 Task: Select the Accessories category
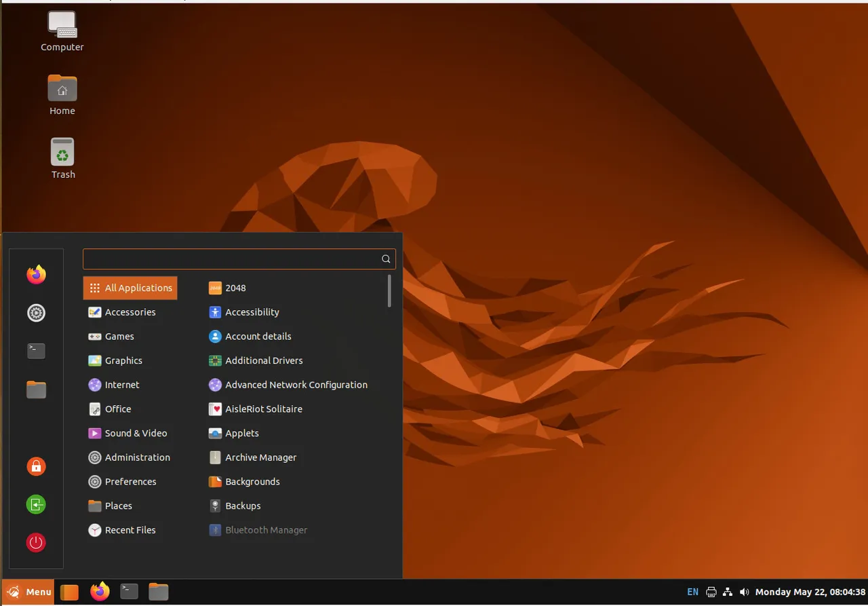point(130,312)
